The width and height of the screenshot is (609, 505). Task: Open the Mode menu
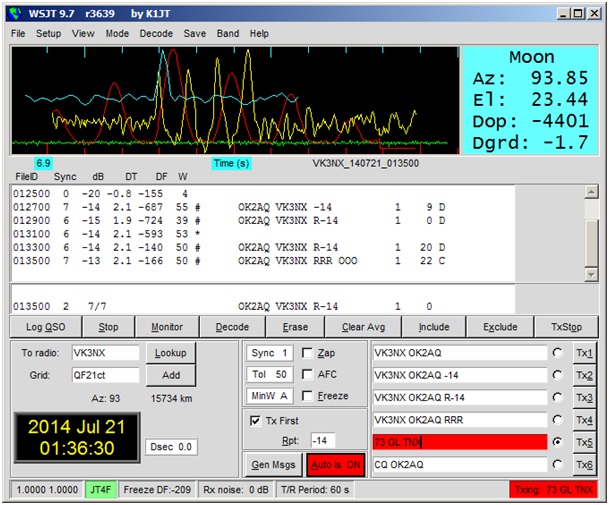(x=117, y=34)
